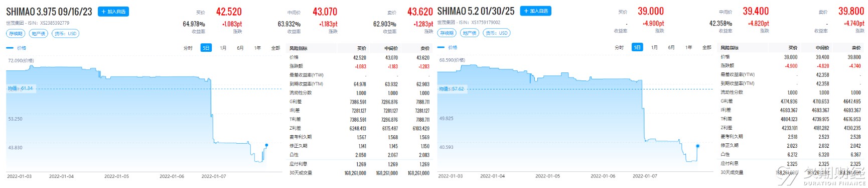Click latest data point dot on SHIMAO 3.975 chart

tap(266, 145)
